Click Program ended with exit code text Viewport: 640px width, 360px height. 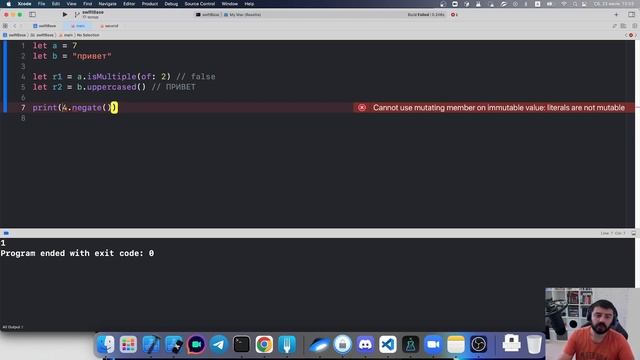pos(77,253)
